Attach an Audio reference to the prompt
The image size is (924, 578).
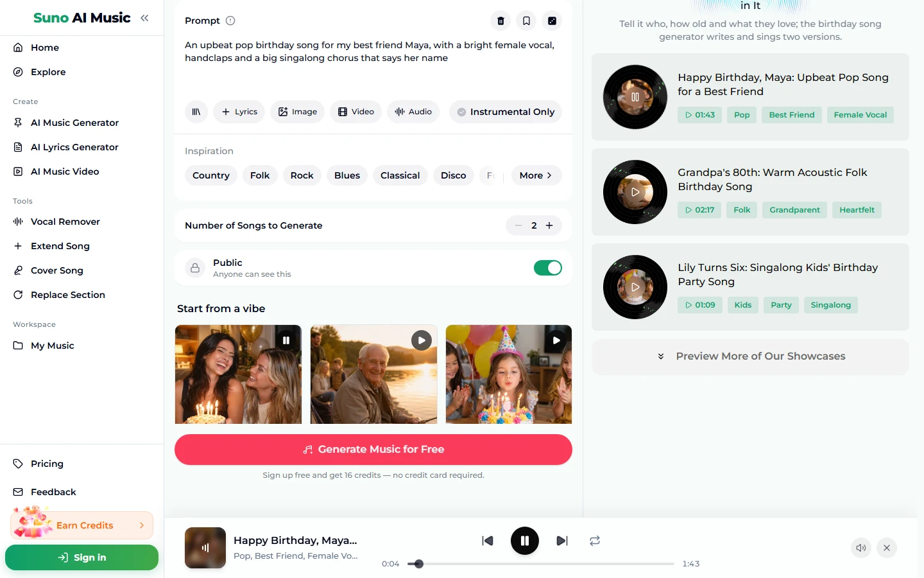tap(413, 112)
